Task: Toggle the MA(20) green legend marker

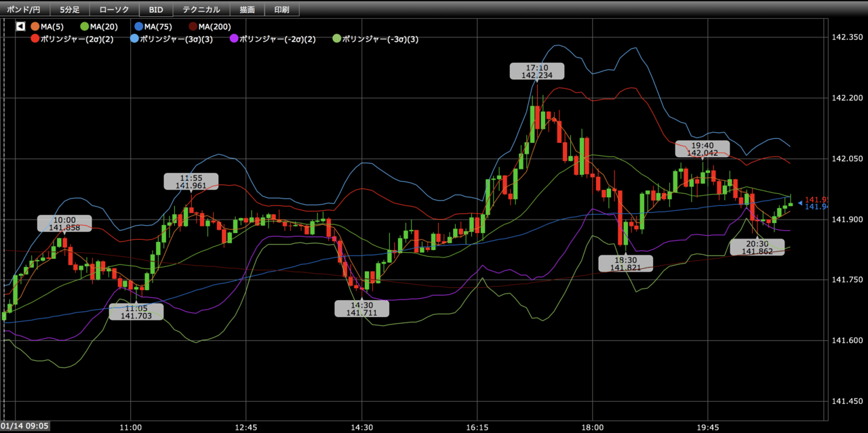Action: click(x=85, y=26)
